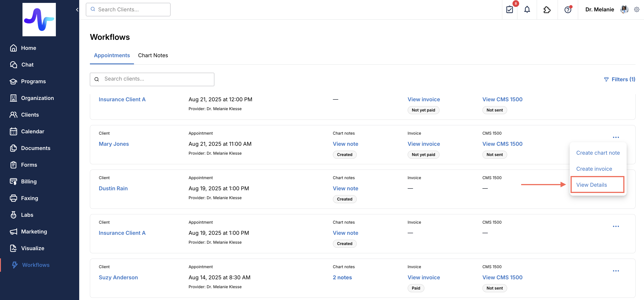Open three-dot menu for Insurance Client A

[616, 227]
